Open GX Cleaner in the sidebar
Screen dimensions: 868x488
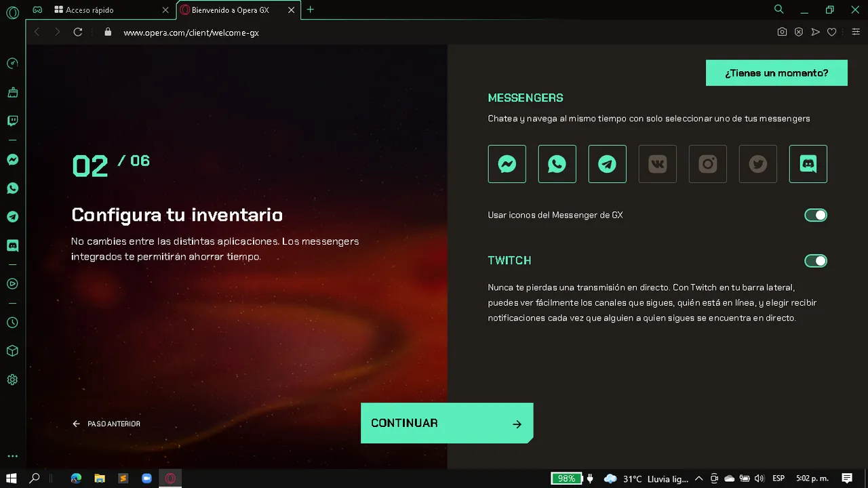pyautogui.click(x=12, y=92)
